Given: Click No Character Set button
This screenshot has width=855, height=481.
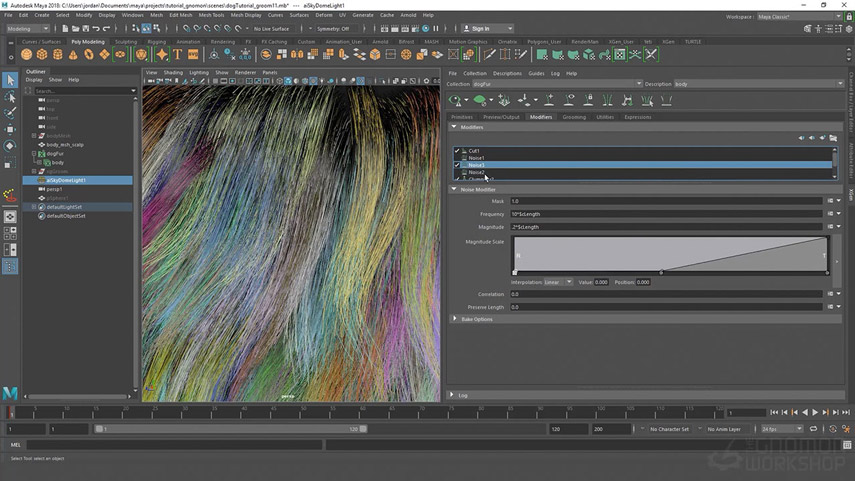Looking at the screenshot, I should tap(669, 429).
